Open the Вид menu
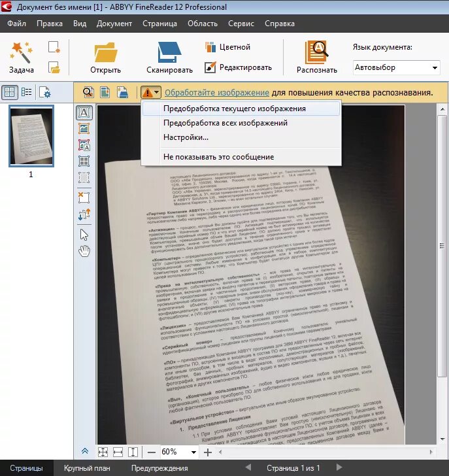This screenshot has height=476, width=449. [80, 24]
